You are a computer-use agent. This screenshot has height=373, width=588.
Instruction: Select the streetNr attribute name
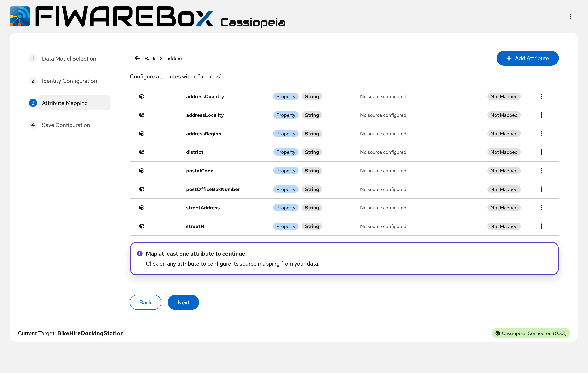click(x=196, y=226)
